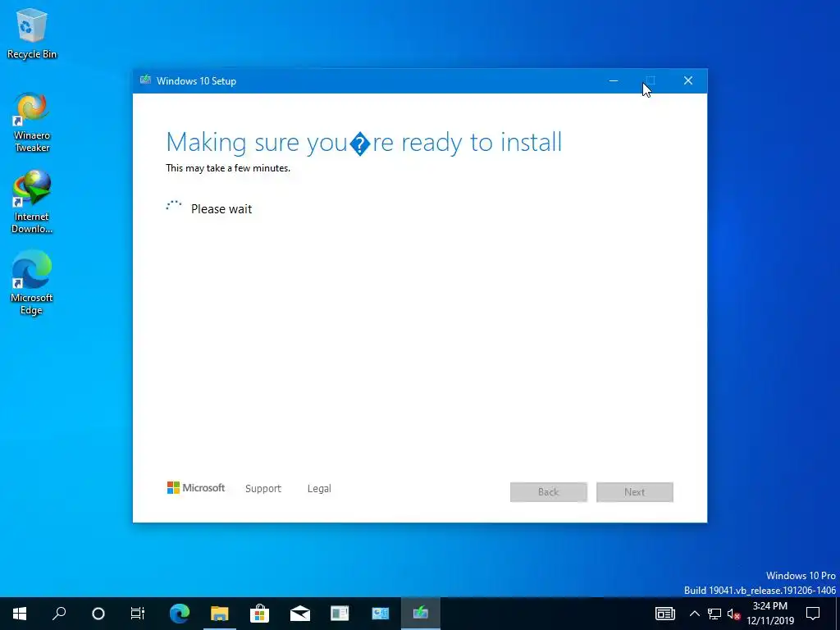Close the Windows 10 Setup window
This screenshot has width=840, height=630.
(x=688, y=81)
